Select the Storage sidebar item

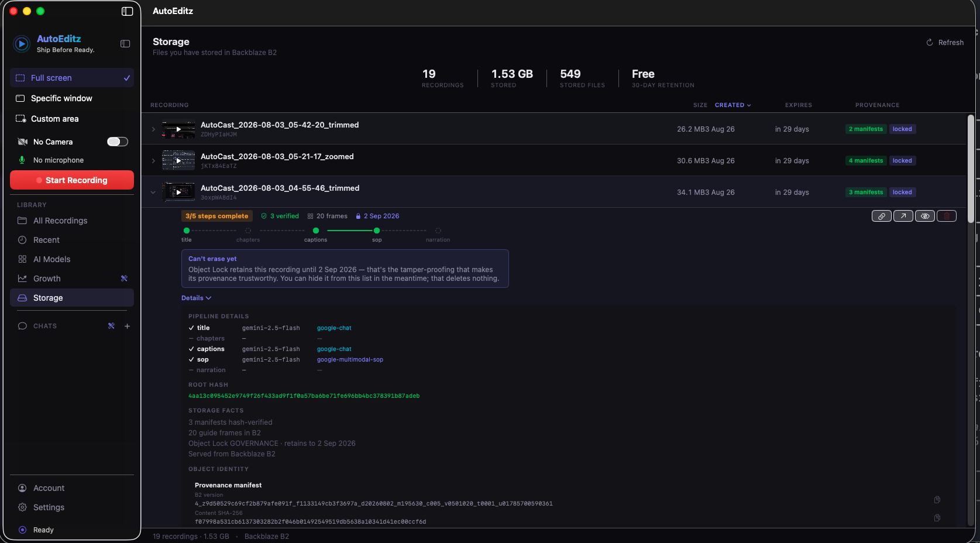coord(72,298)
